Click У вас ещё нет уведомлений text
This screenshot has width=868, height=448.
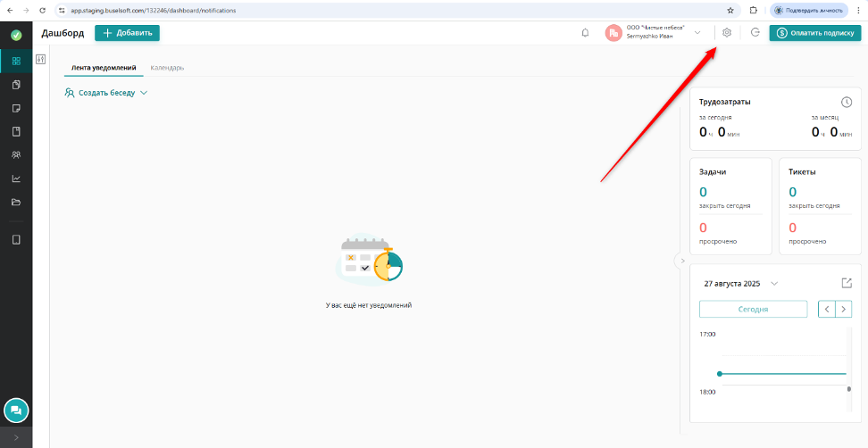click(x=369, y=304)
